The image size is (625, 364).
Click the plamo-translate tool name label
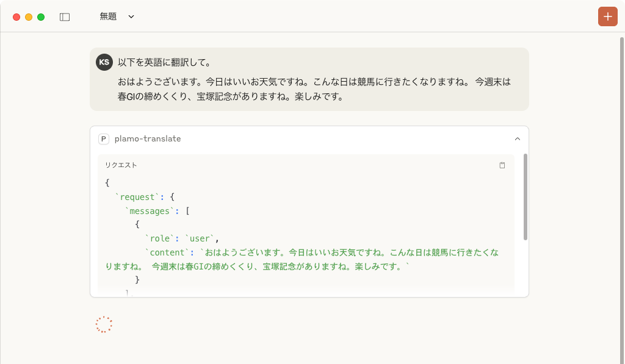click(148, 139)
